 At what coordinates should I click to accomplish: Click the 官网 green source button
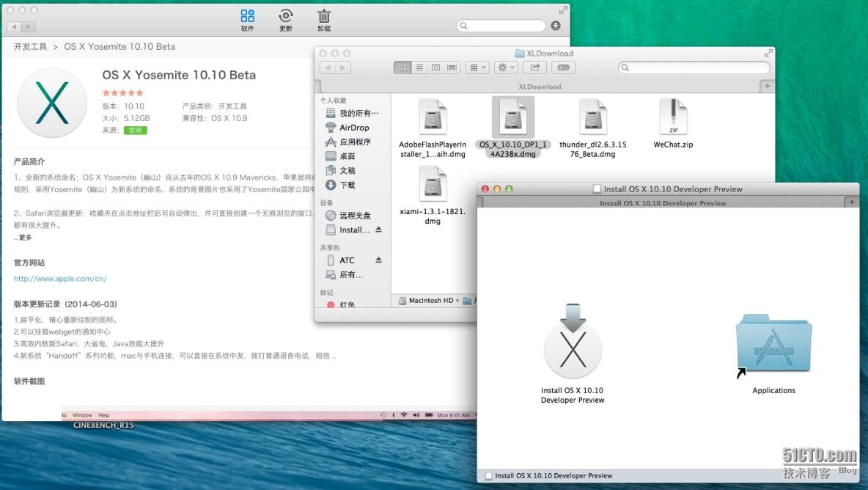point(136,130)
